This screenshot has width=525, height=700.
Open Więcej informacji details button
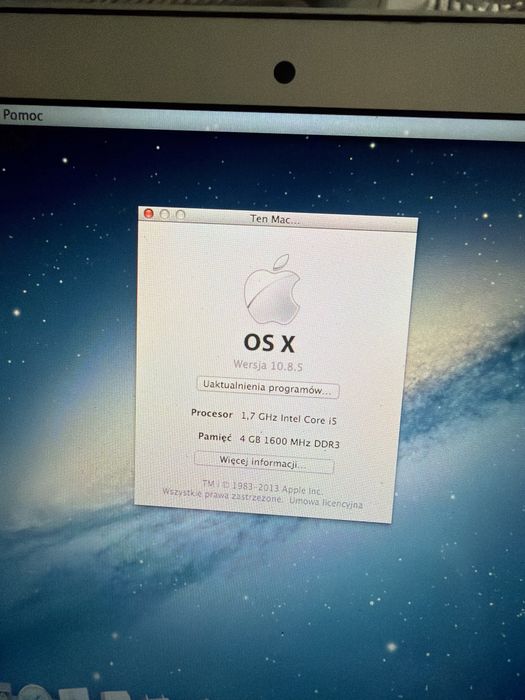coord(264,462)
